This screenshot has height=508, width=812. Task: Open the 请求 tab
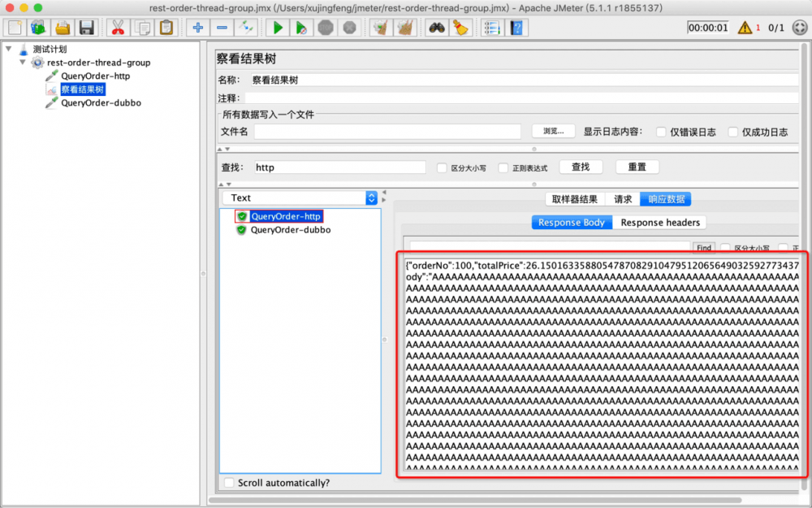point(622,199)
